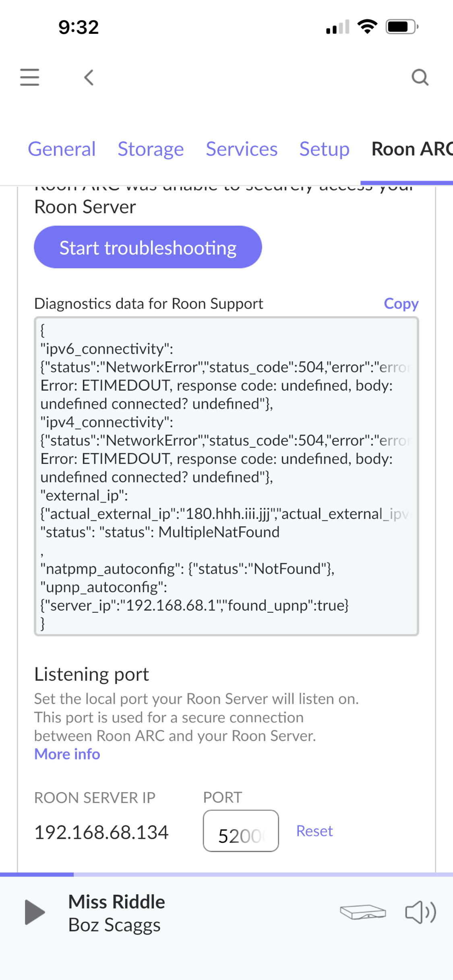Screen dimensions: 453x980
Task: Click the playback progress bar
Action: (x=226, y=875)
